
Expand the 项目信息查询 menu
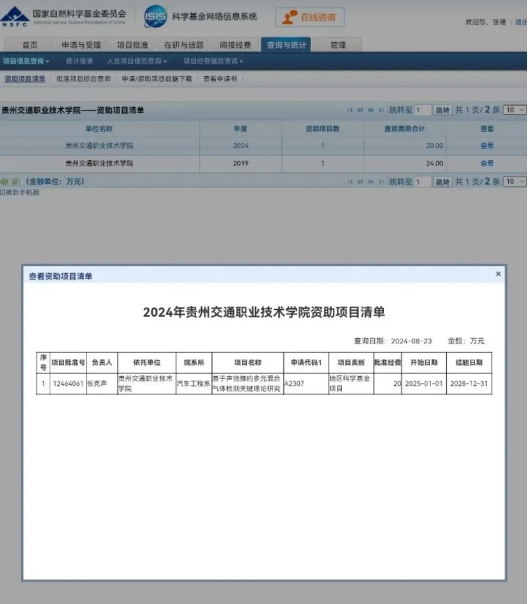point(26,61)
